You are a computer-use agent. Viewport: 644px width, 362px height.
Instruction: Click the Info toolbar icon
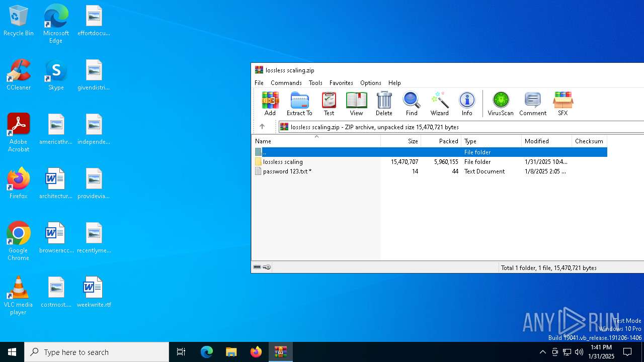coord(467,104)
